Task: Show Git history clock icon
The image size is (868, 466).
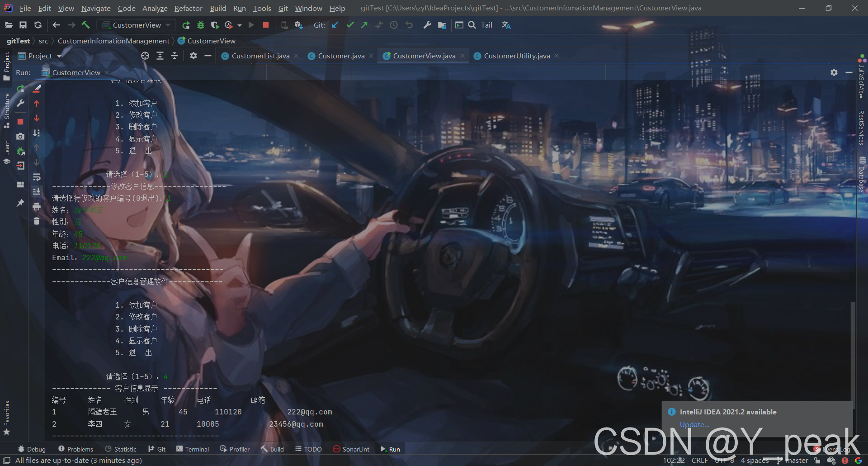Action: (x=394, y=25)
